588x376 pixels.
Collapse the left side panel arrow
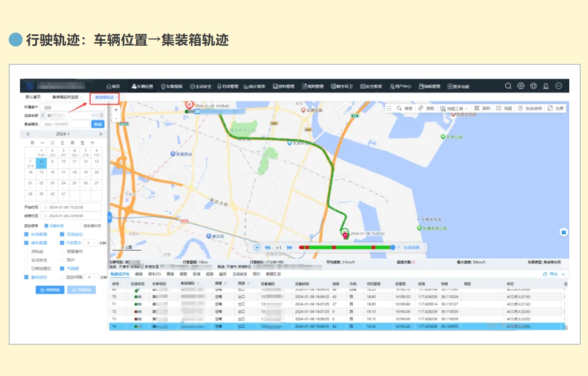[110, 216]
